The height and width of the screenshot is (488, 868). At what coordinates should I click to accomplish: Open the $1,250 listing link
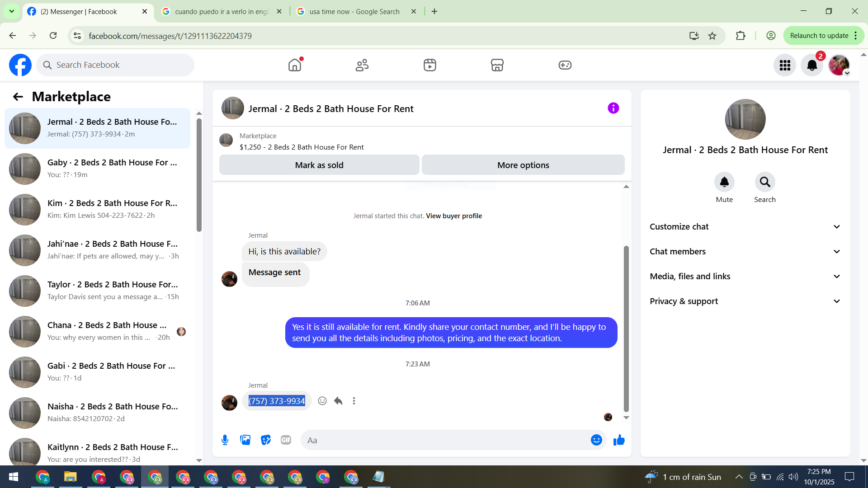(302, 147)
